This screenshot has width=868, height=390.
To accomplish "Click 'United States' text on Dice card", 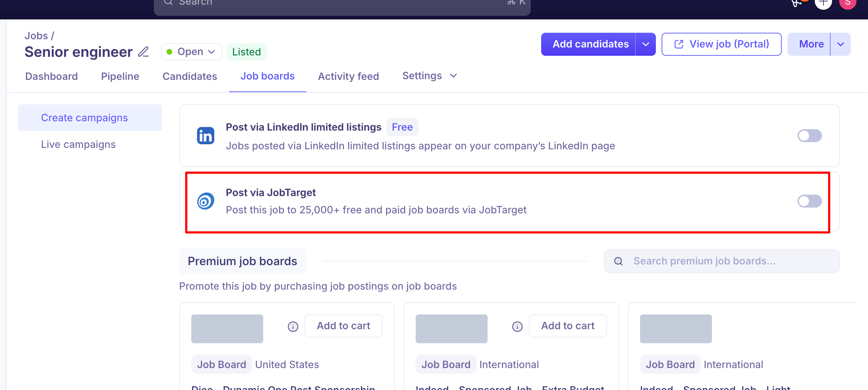I will click(x=287, y=364).
